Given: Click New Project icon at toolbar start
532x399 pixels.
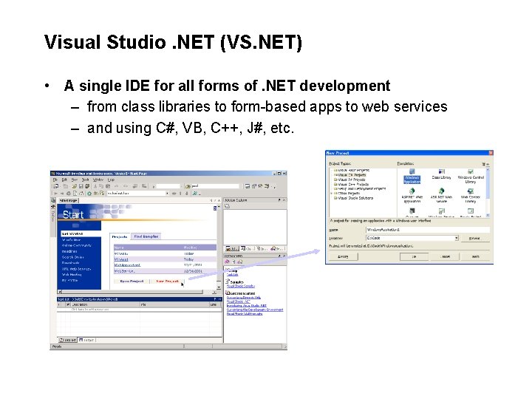Looking at the screenshot, I should [x=55, y=186].
